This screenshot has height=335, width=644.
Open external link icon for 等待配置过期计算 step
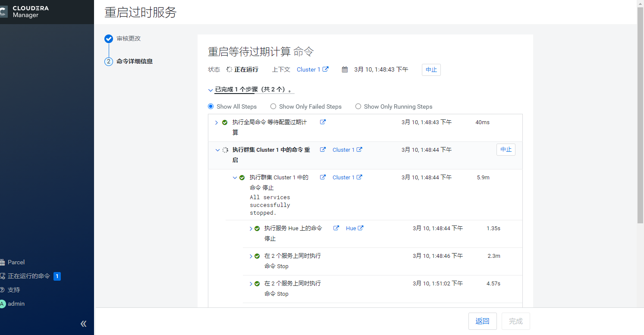pyautogui.click(x=323, y=122)
